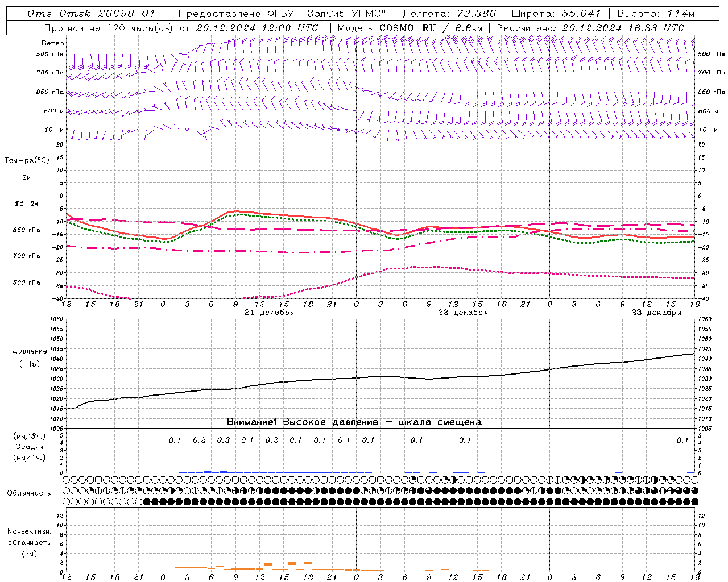Screen dimensions: 728x582
Task: Click the 21 декабря date label
Action: pos(270,313)
